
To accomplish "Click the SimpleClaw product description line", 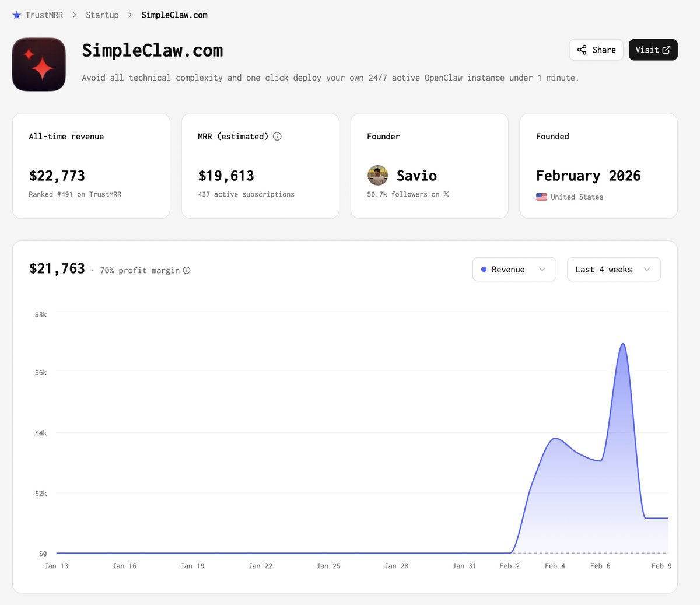I will pos(330,78).
